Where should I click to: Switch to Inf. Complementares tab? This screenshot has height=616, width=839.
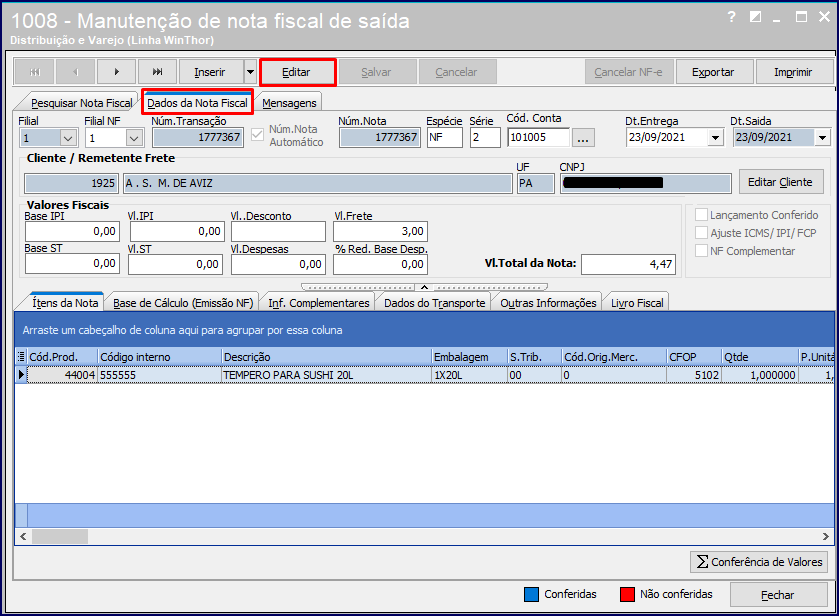[318, 303]
